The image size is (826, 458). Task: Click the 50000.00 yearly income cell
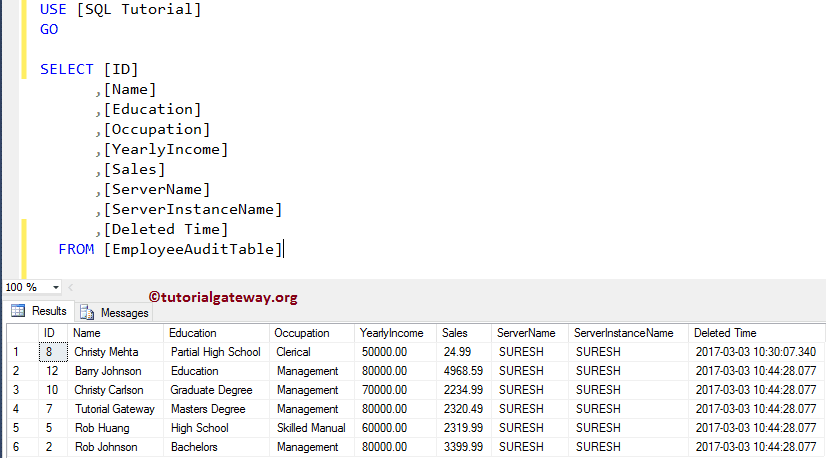[x=396, y=352]
